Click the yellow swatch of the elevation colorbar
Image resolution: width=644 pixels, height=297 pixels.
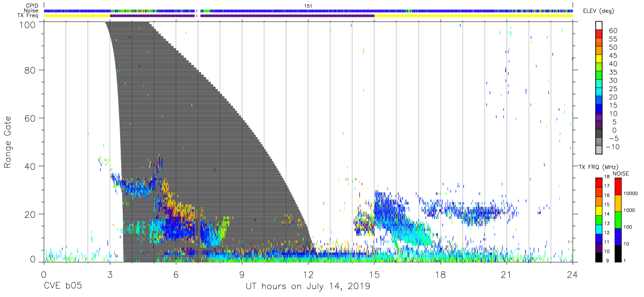(x=599, y=58)
